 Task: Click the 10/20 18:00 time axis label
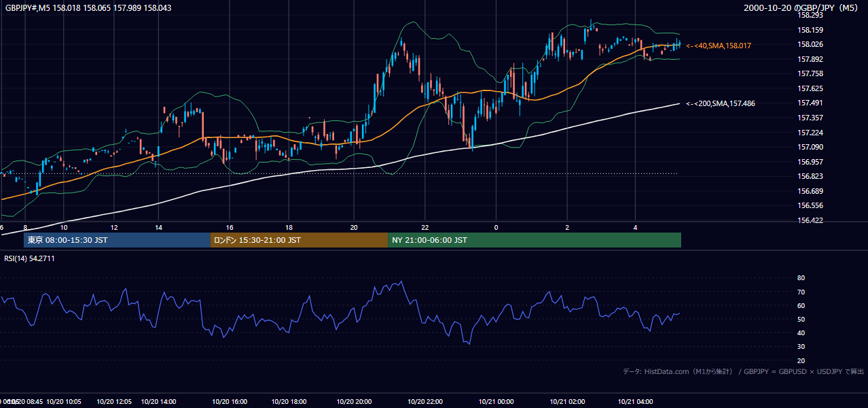(x=289, y=402)
